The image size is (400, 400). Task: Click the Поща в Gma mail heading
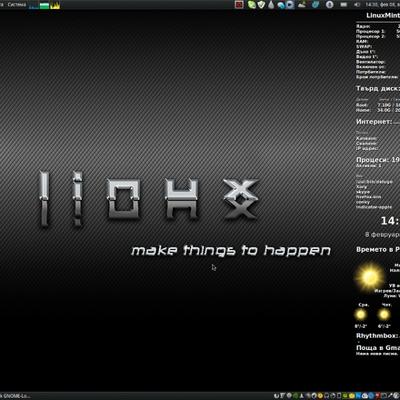tap(378, 347)
